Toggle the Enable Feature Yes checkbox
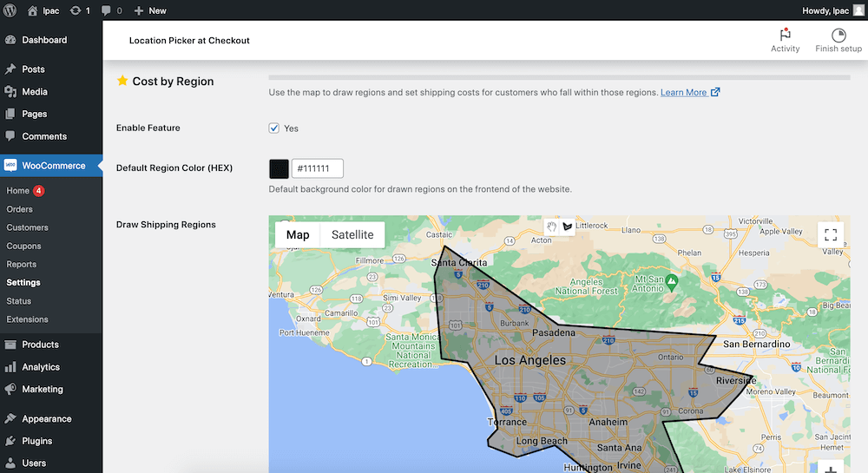868x473 pixels. tap(274, 128)
